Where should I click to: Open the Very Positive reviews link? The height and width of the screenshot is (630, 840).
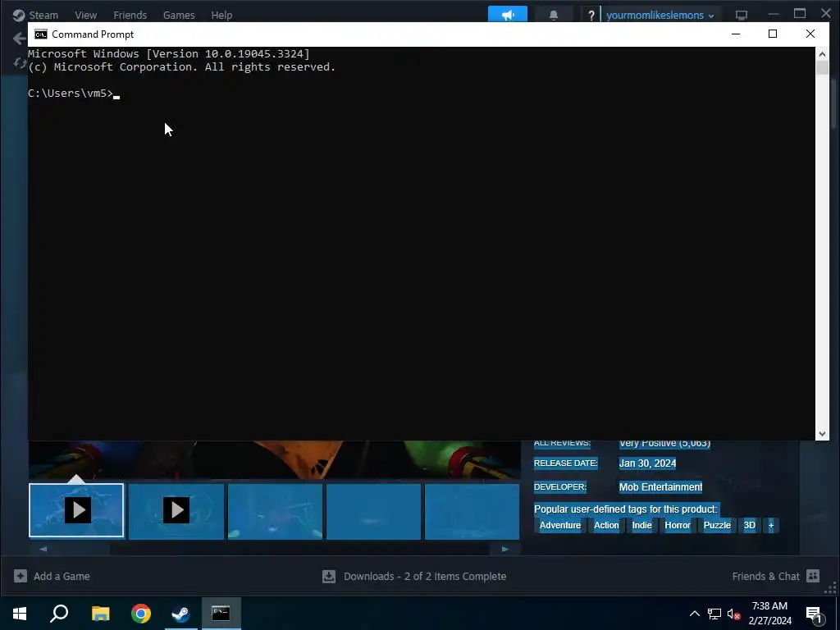pyautogui.click(x=664, y=444)
